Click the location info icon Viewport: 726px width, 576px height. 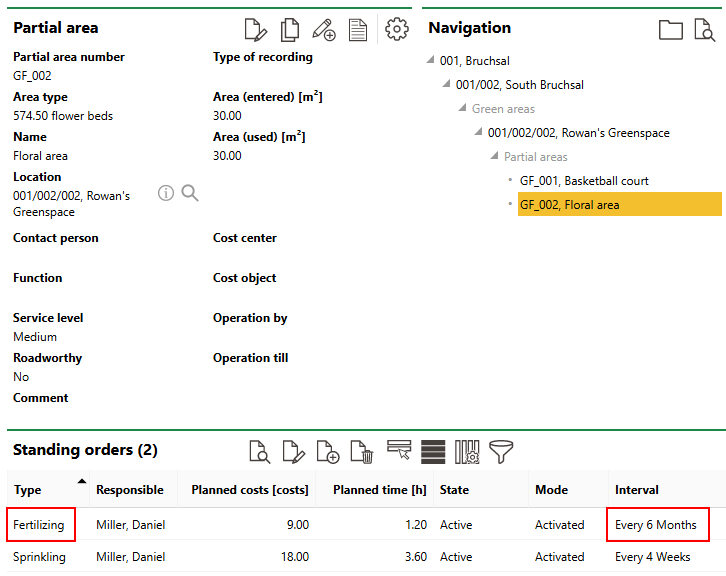166,193
